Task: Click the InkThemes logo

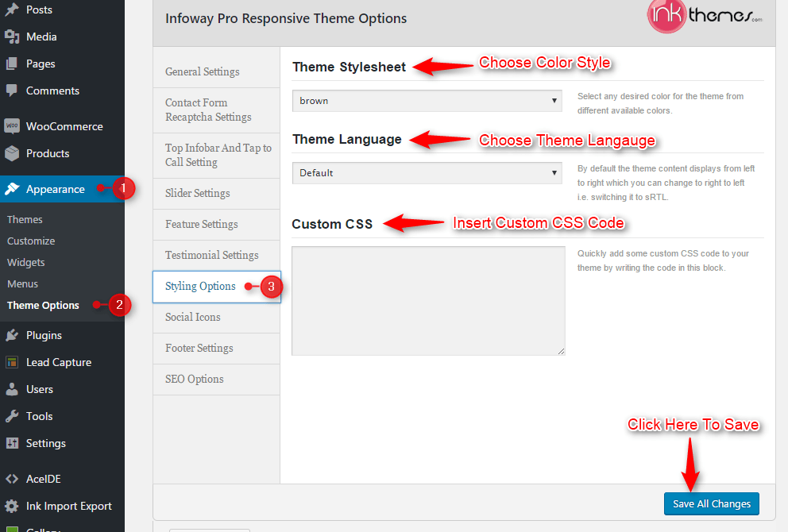Action: [705, 16]
